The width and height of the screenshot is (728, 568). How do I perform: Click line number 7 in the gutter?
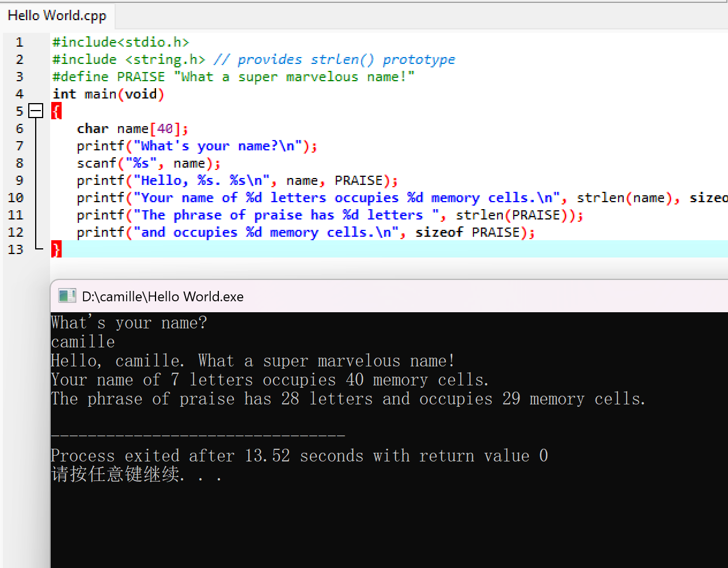click(x=20, y=146)
